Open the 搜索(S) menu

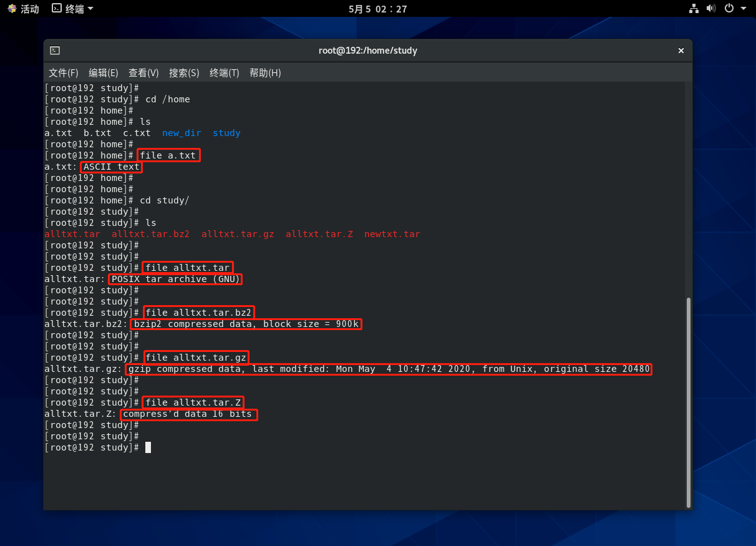point(184,73)
